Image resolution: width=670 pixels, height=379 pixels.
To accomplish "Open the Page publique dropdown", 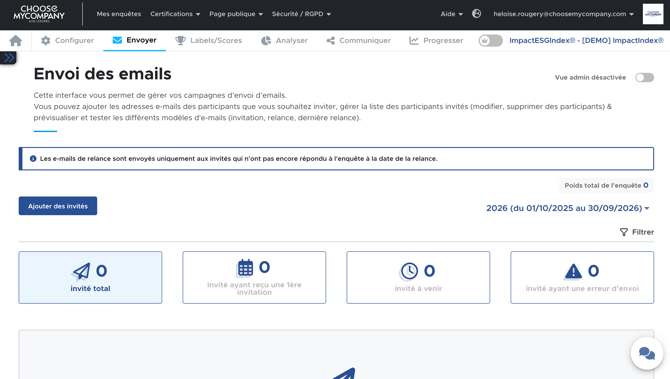I will (236, 14).
